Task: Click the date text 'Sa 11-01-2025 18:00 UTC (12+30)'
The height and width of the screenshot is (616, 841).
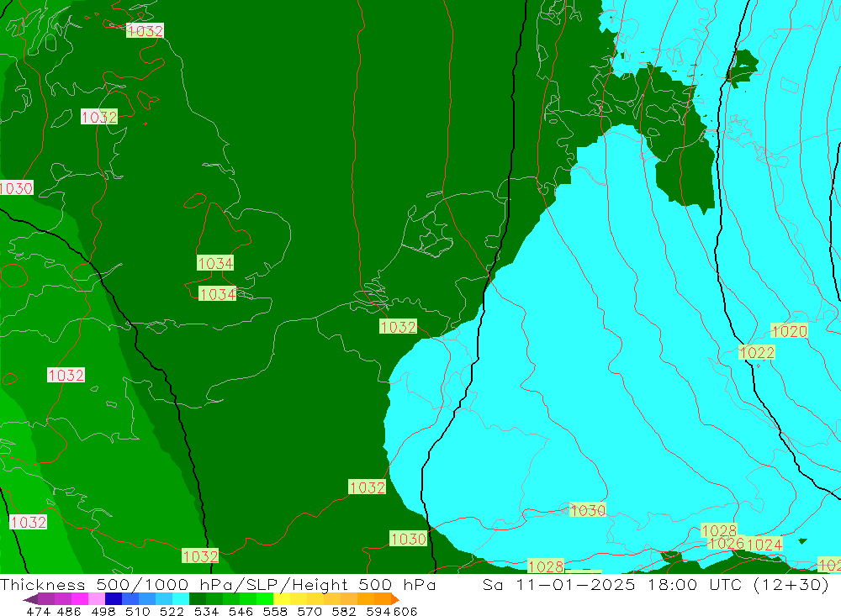Action: 655,584
